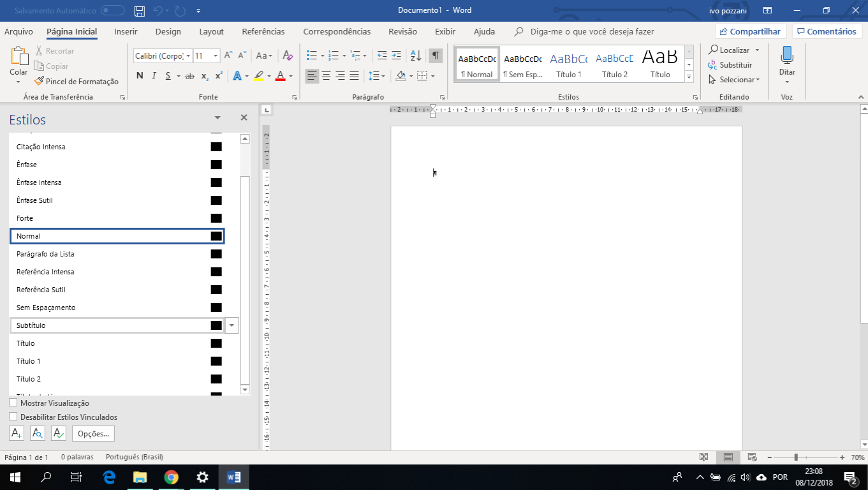Switch to the Revisão tab

click(402, 32)
